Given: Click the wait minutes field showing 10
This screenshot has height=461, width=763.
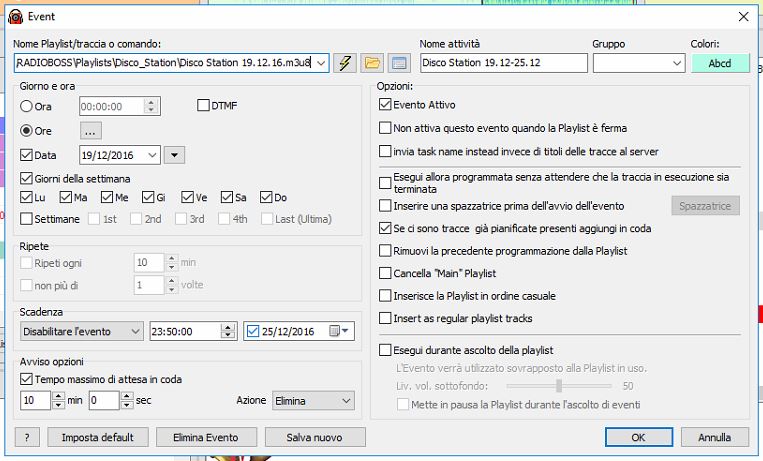Looking at the screenshot, I should [x=36, y=401].
